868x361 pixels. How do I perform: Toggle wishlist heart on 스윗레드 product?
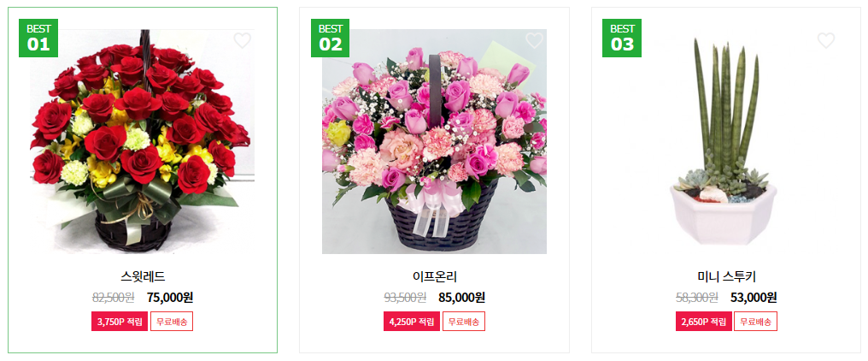[x=242, y=40]
